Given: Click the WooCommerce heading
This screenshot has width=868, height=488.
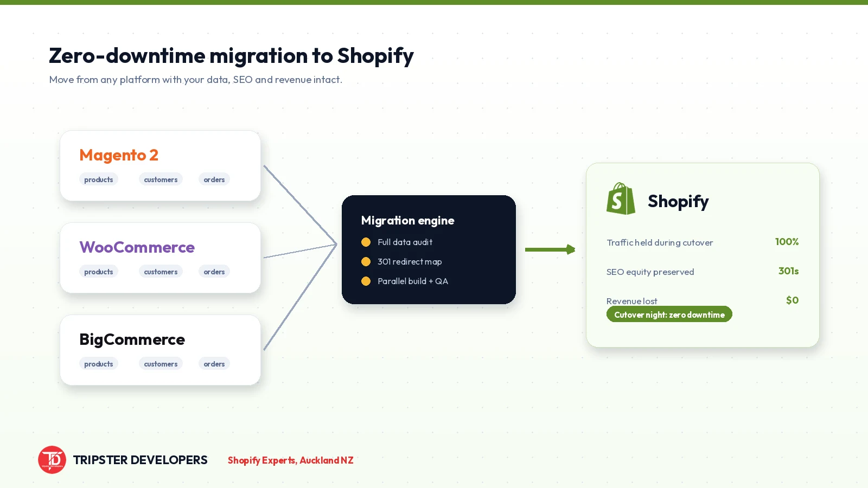Looking at the screenshot, I should pos(137,247).
